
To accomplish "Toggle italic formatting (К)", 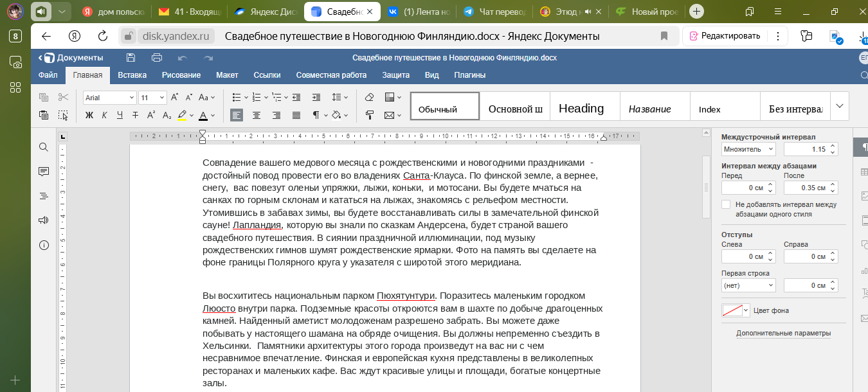I will point(105,116).
